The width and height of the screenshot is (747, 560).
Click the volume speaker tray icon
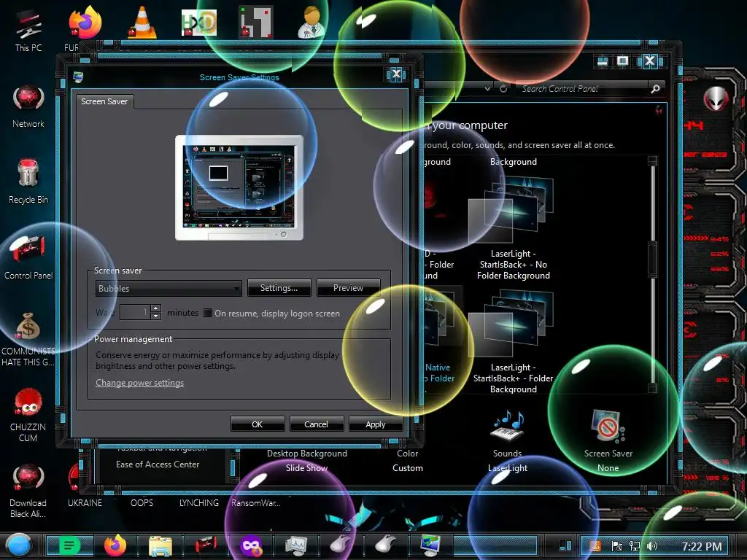tap(651, 546)
